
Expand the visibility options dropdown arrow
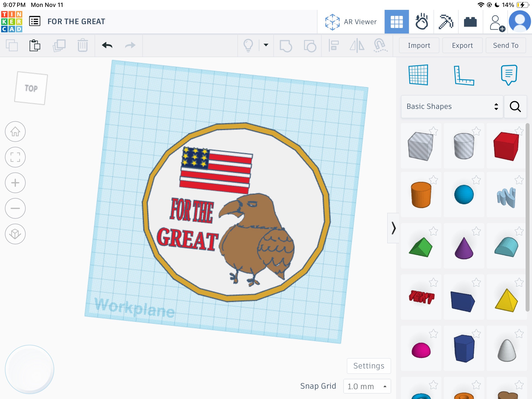(266, 45)
